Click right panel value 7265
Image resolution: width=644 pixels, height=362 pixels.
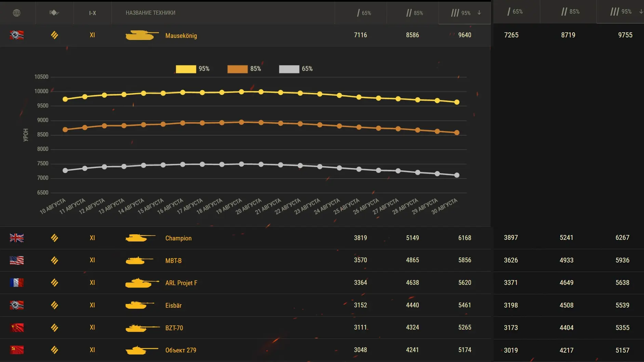pos(511,35)
